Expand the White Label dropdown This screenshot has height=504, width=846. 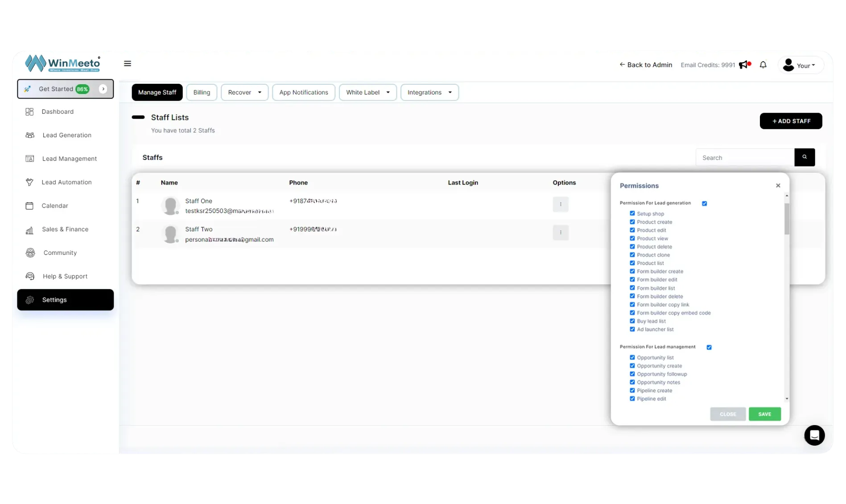[x=367, y=92]
